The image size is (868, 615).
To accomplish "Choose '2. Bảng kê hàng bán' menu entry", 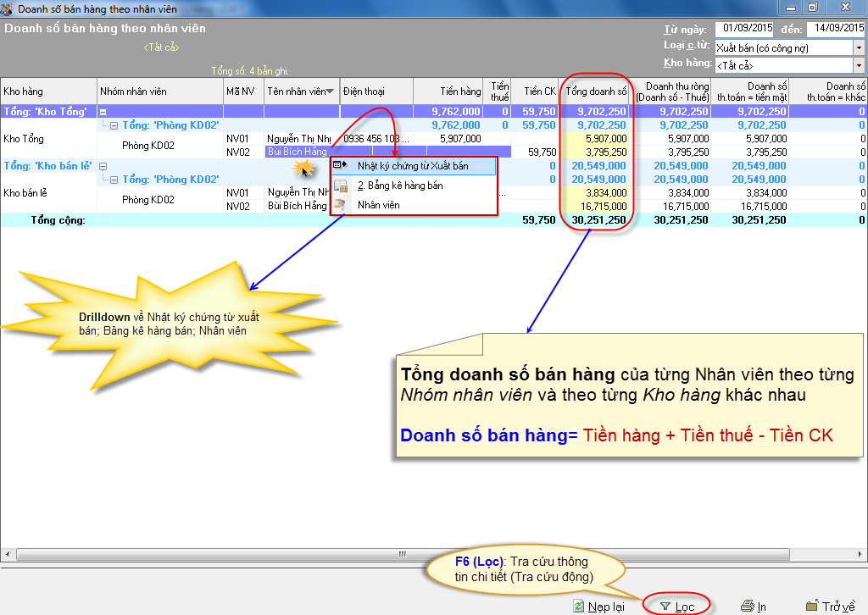I will pyautogui.click(x=399, y=186).
